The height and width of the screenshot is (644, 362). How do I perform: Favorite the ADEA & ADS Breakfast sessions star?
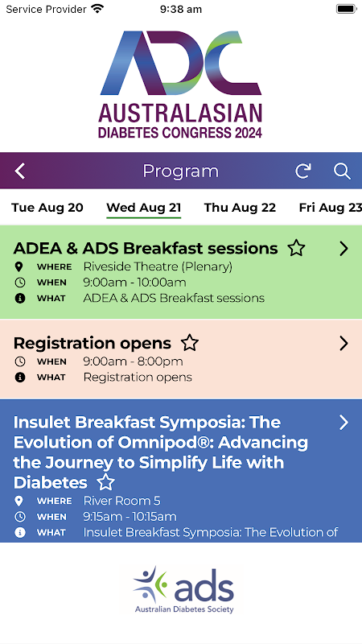296,249
